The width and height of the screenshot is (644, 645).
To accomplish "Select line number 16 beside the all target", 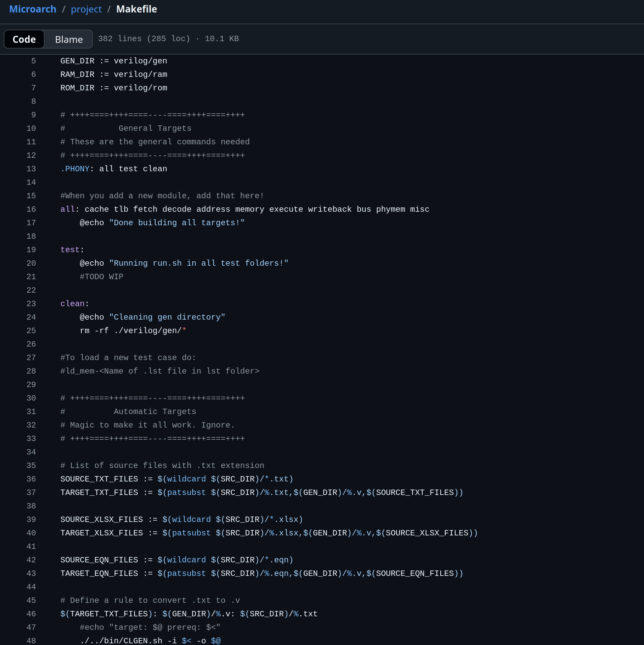I will [31, 209].
